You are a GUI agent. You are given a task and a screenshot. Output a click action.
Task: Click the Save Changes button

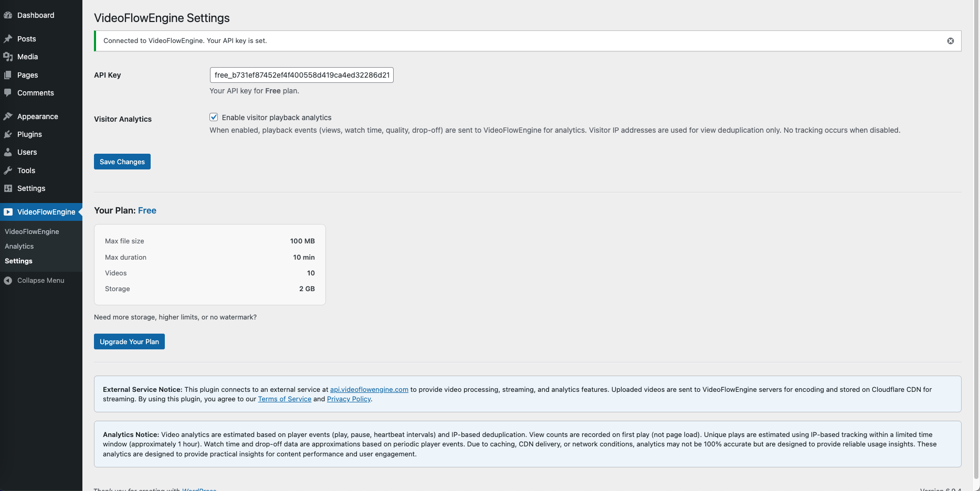[x=122, y=162]
